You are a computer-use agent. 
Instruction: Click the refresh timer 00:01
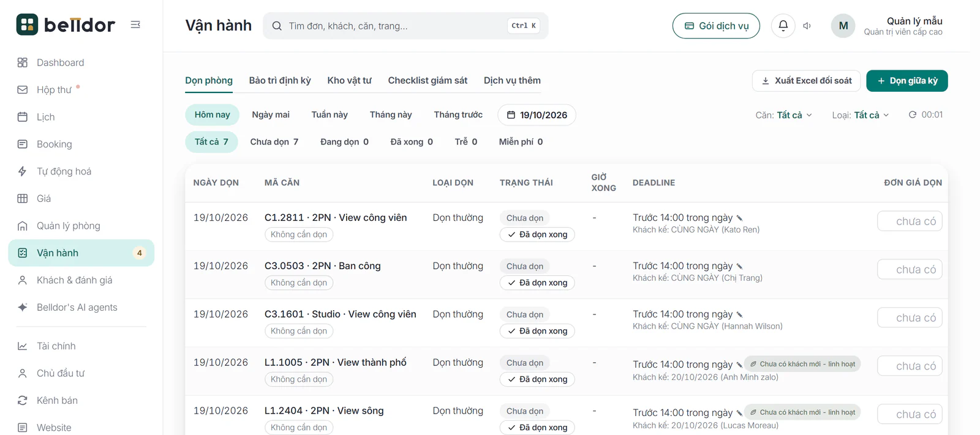tap(925, 115)
